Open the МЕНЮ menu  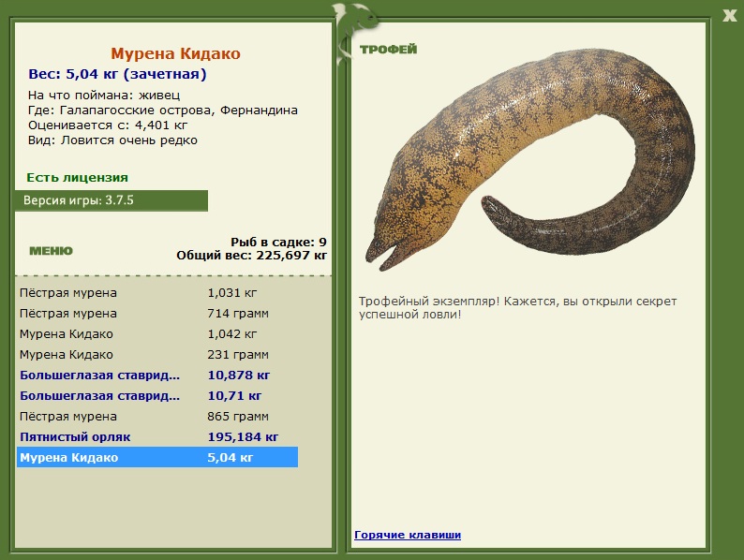click(52, 251)
